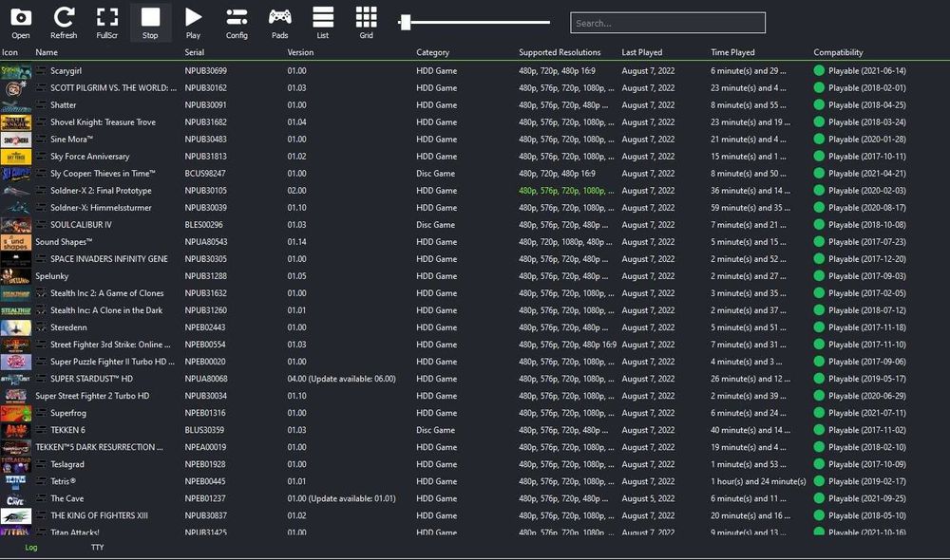950x560 pixels.
Task: Refresh the game list
Action: 64,23
